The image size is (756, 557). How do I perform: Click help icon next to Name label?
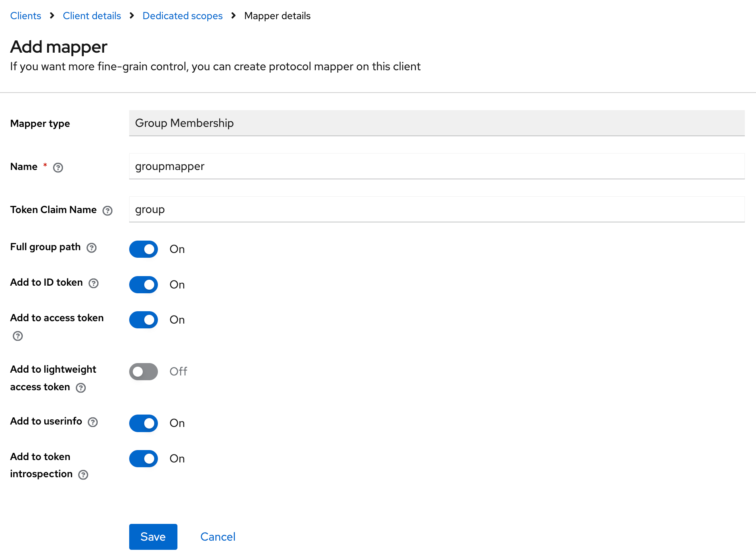click(58, 168)
